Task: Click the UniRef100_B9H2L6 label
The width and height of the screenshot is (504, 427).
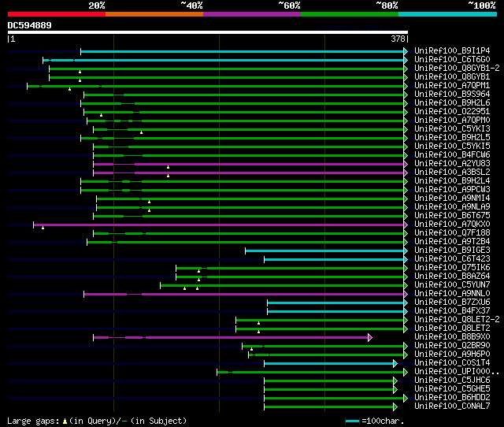Action: (452, 103)
